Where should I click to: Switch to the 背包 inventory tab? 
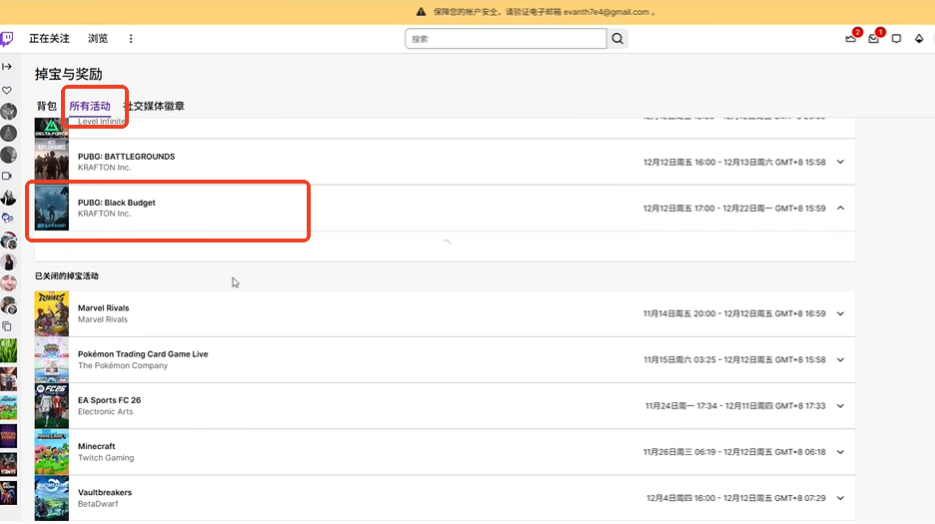point(47,106)
